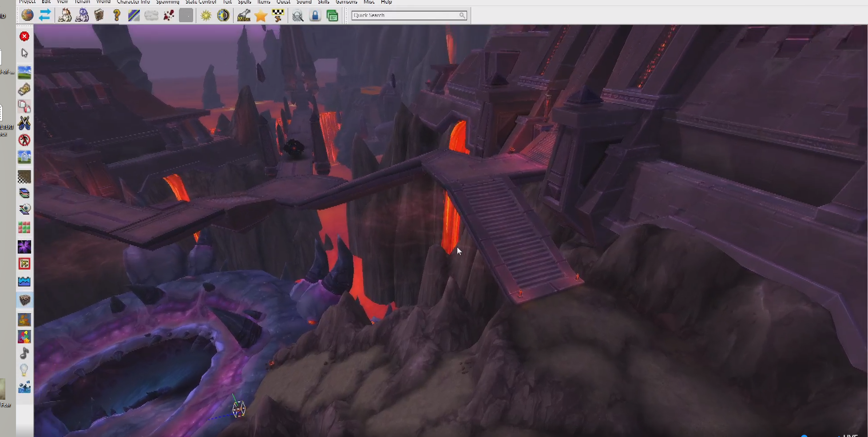Select the arrow pointer tool
This screenshot has height=437, width=868.
(24, 53)
